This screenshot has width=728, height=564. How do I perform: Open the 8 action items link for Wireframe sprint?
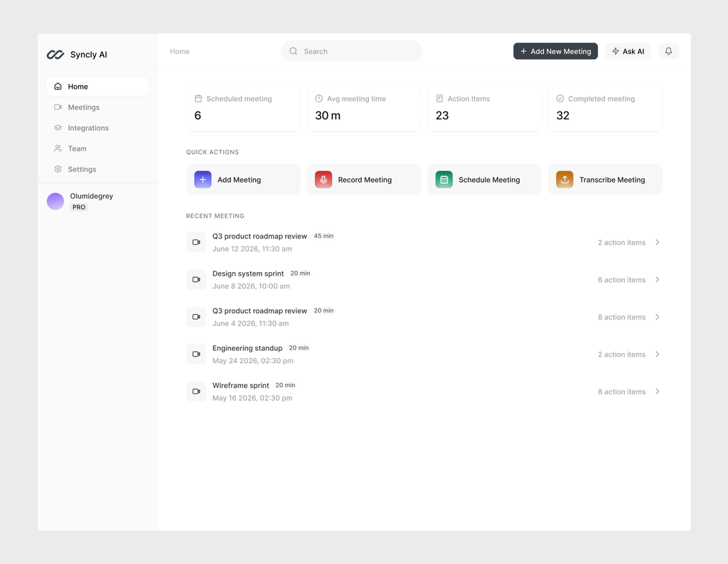[x=621, y=392]
